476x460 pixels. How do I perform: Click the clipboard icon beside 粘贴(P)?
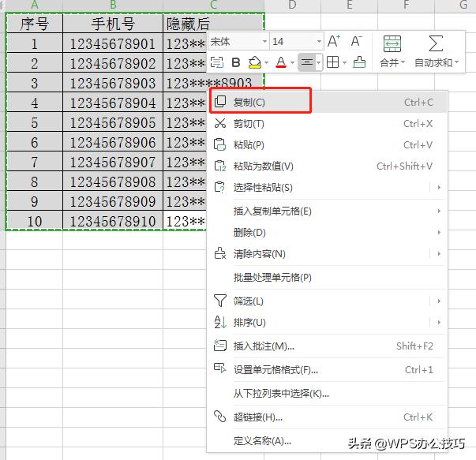tap(220, 144)
